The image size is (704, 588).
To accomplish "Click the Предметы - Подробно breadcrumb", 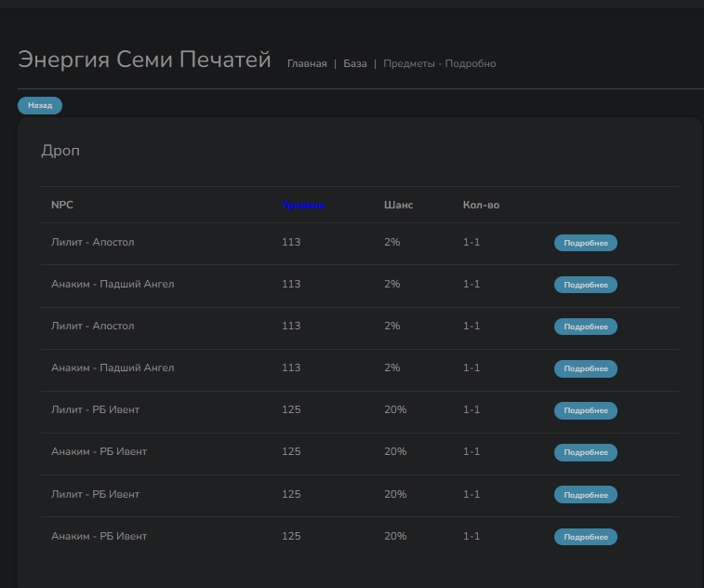I will click(439, 64).
